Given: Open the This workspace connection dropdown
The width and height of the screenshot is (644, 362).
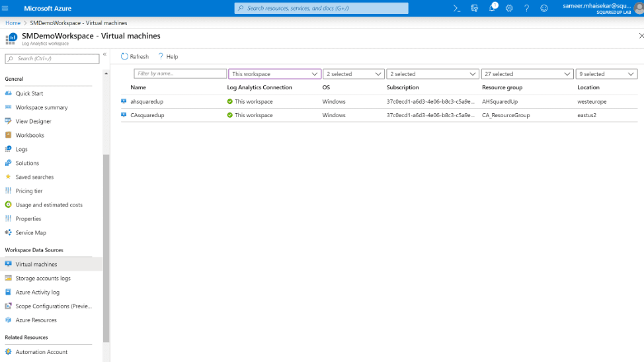Looking at the screenshot, I should (274, 74).
